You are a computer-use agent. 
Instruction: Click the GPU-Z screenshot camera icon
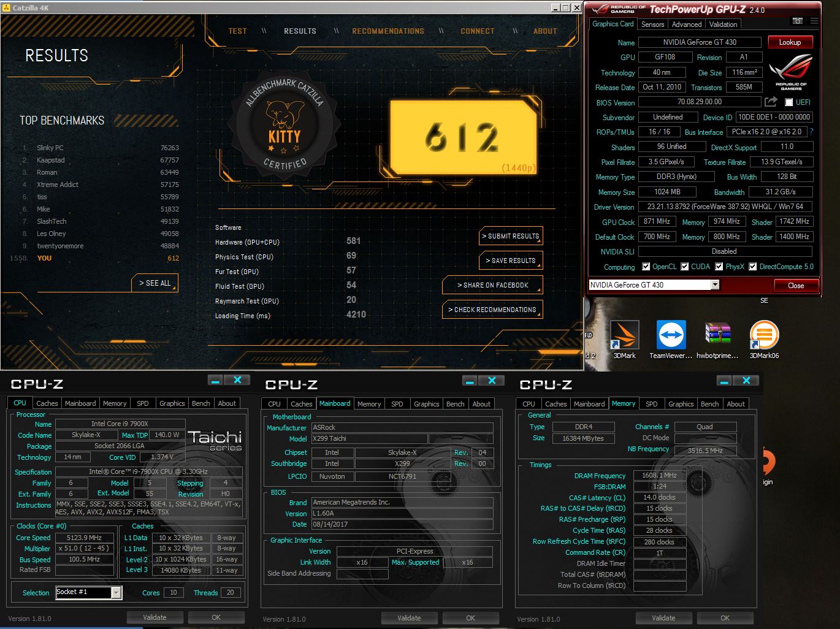point(798,21)
